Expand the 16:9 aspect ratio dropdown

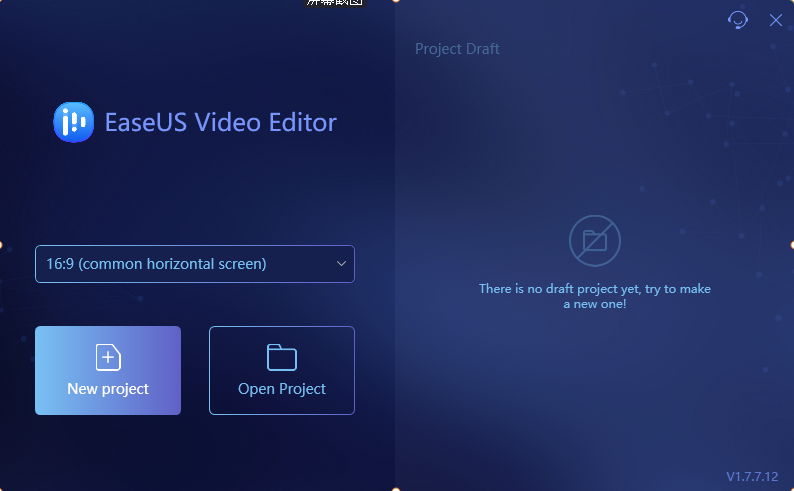195,264
